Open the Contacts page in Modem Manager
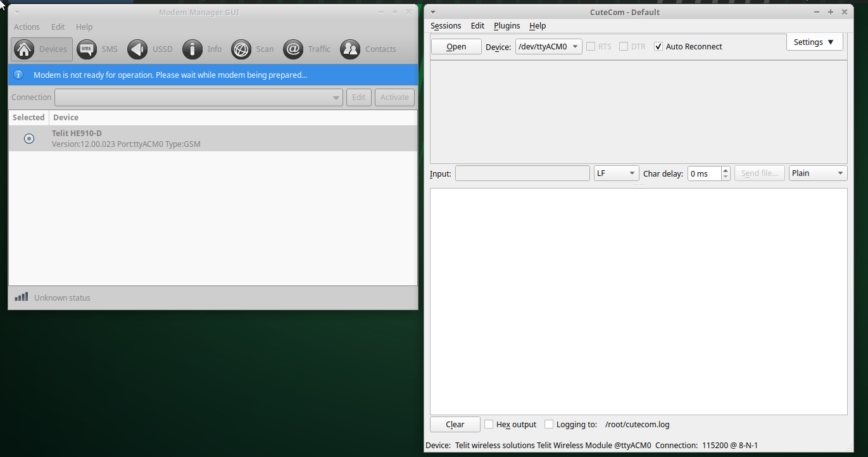This screenshot has width=868, height=457. coord(368,49)
